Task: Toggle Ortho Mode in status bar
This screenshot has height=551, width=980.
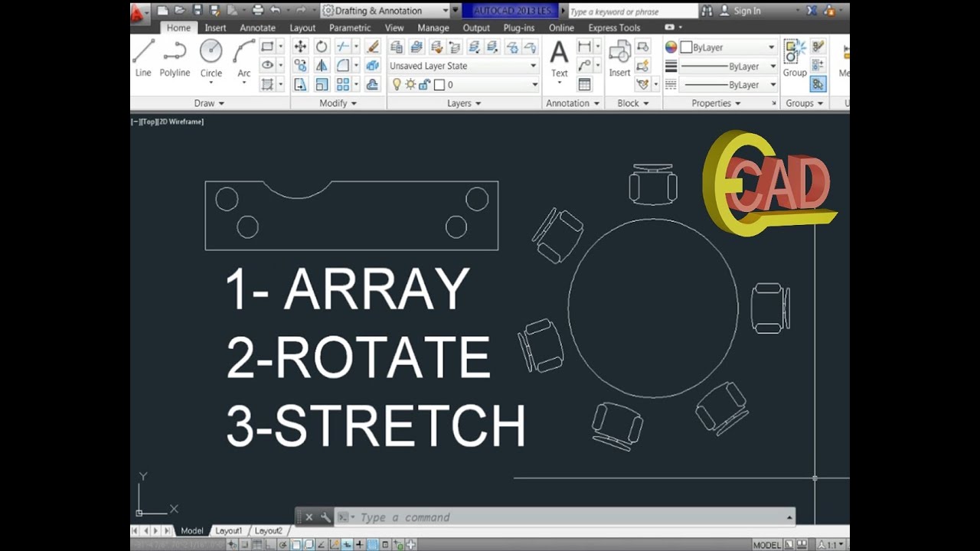Action: (x=270, y=545)
